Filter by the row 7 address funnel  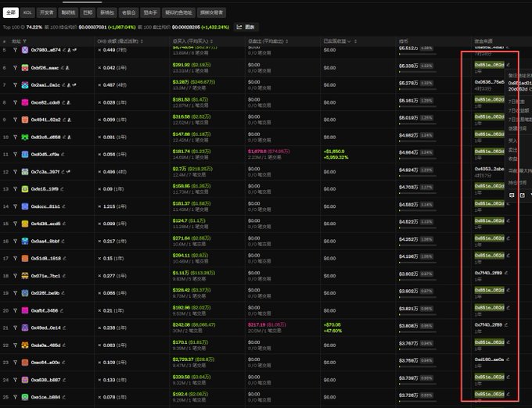click(15, 85)
